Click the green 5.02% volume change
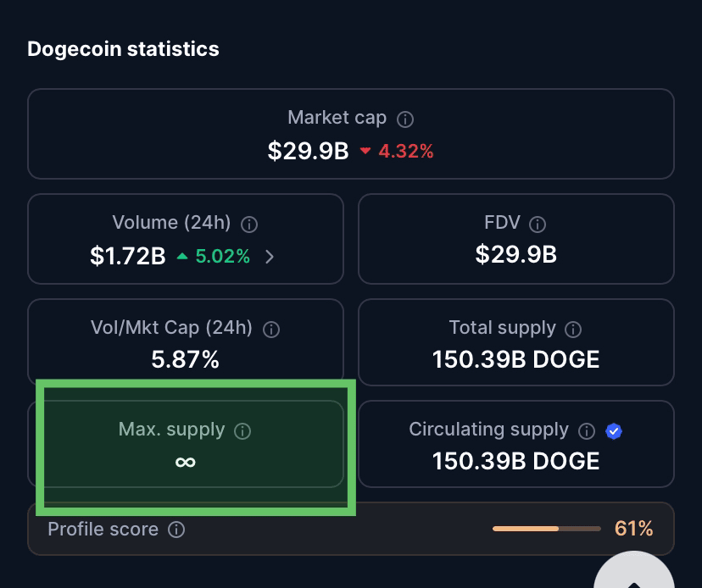Screen dimensions: 702x588 tap(222, 257)
